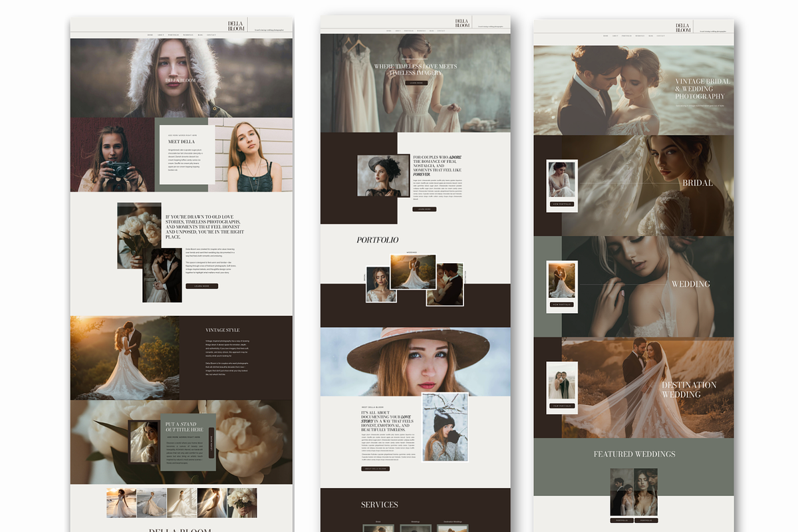Image resolution: width=798 pixels, height=532 pixels.
Task: Select About in right mockup's navigation bar
Action: 615,36
